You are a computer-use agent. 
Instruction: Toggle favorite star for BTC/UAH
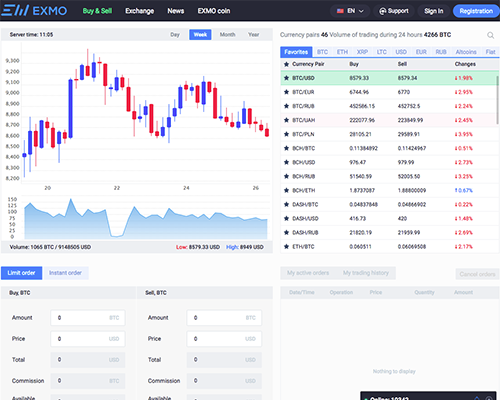click(286, 120)
